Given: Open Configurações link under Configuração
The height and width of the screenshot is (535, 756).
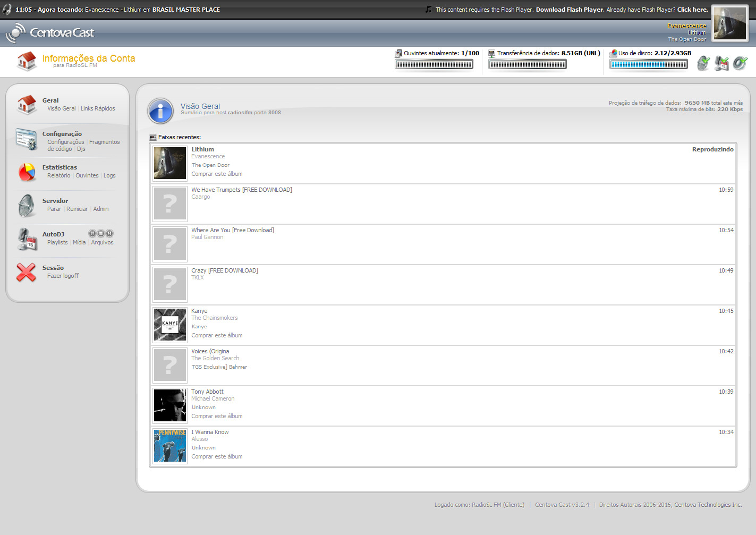Looking at the screenshot, I should (66, 142).
